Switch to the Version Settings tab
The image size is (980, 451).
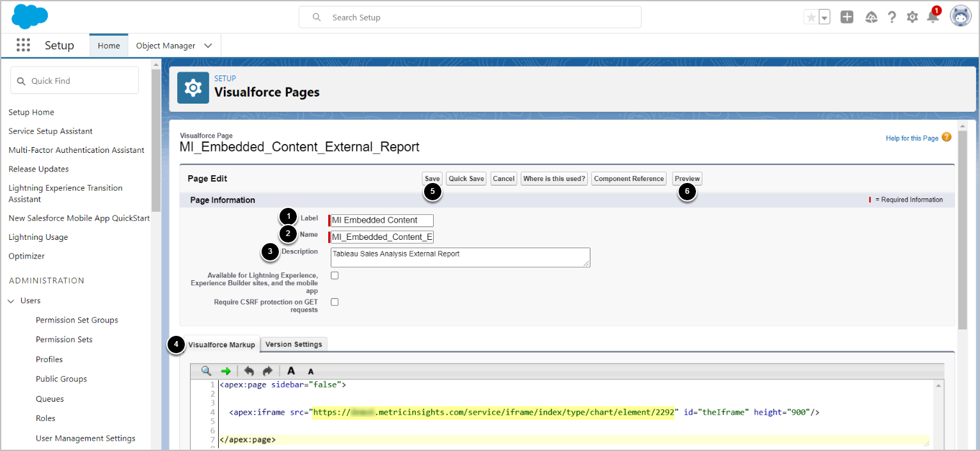pyautogui.click(x=294, y=344)
